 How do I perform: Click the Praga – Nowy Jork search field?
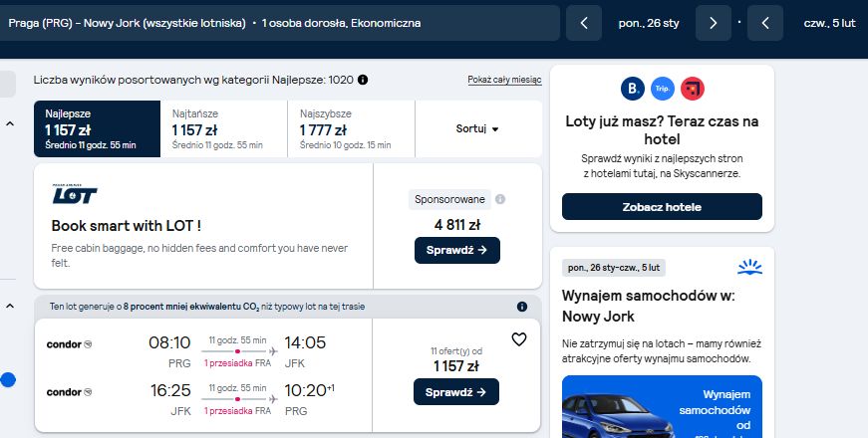coord(280,23)
